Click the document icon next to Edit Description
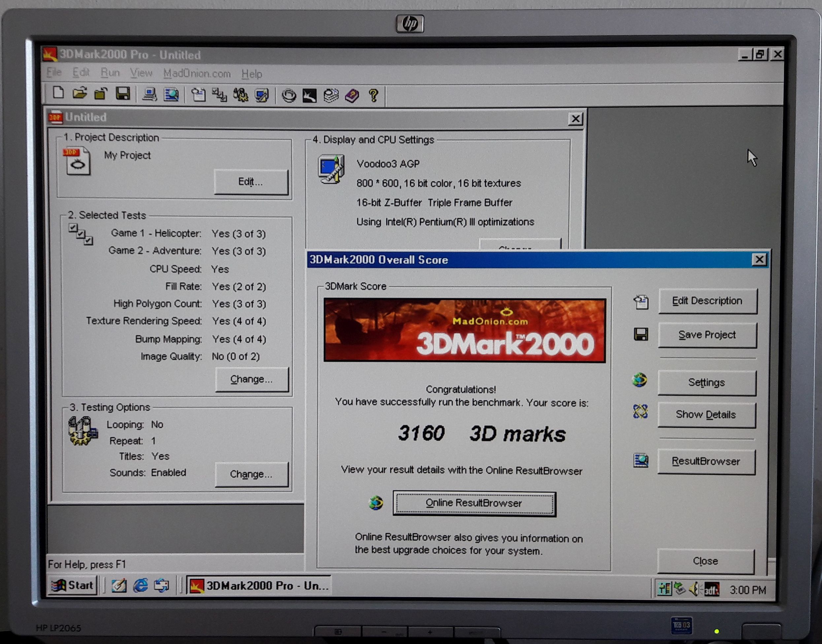The image size is (822, 644). point(641,302)
